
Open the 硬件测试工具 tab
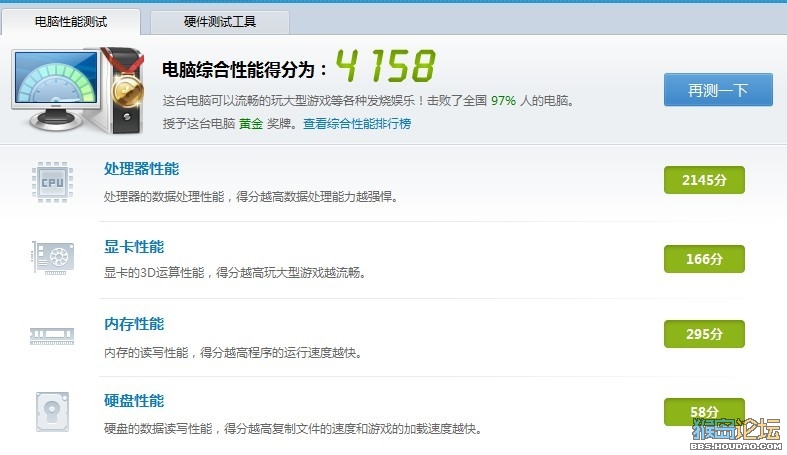(220, 22)
